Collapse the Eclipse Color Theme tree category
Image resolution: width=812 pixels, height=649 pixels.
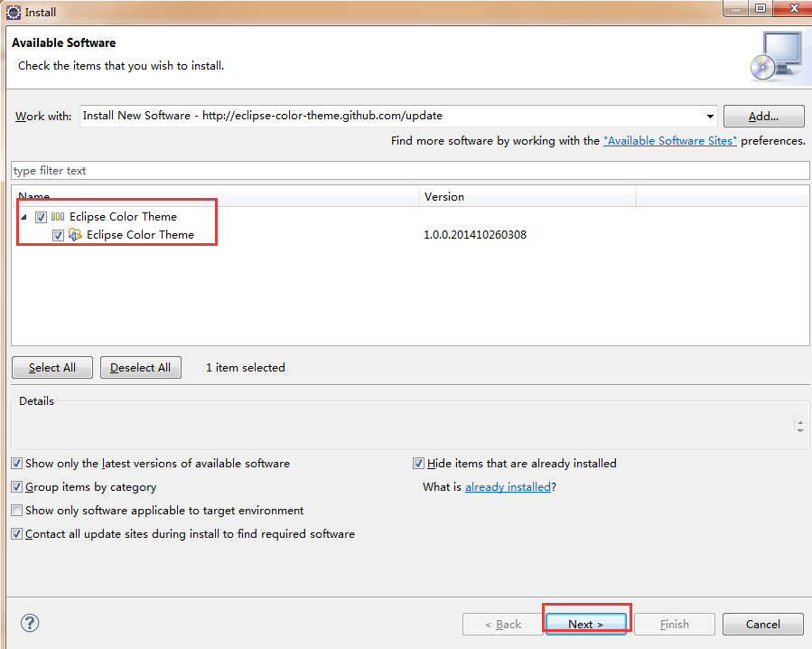click(x=23, y=217)
